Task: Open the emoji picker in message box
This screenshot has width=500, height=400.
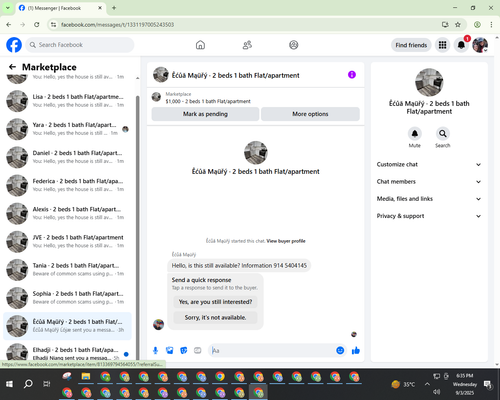Action: click(x=340, y=350)
